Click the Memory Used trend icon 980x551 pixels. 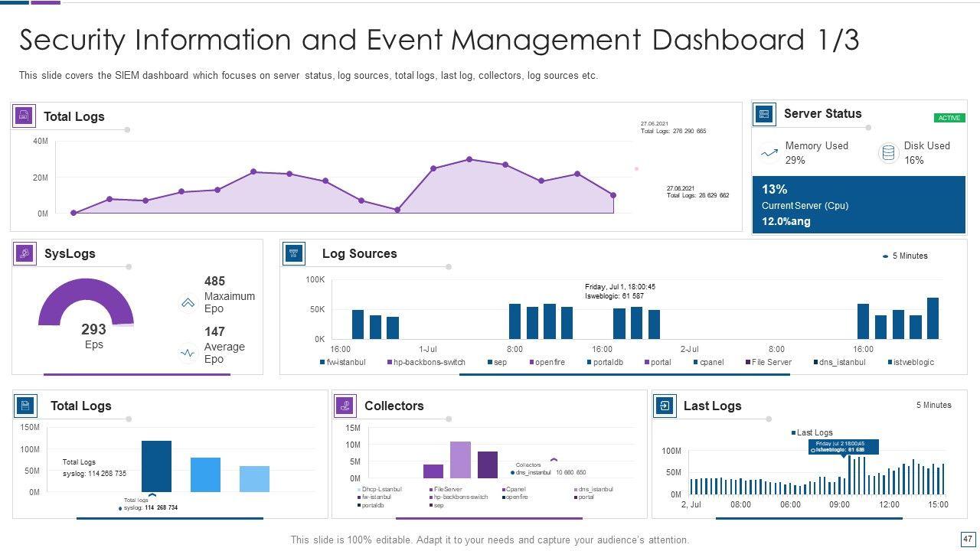click(769, 153)
